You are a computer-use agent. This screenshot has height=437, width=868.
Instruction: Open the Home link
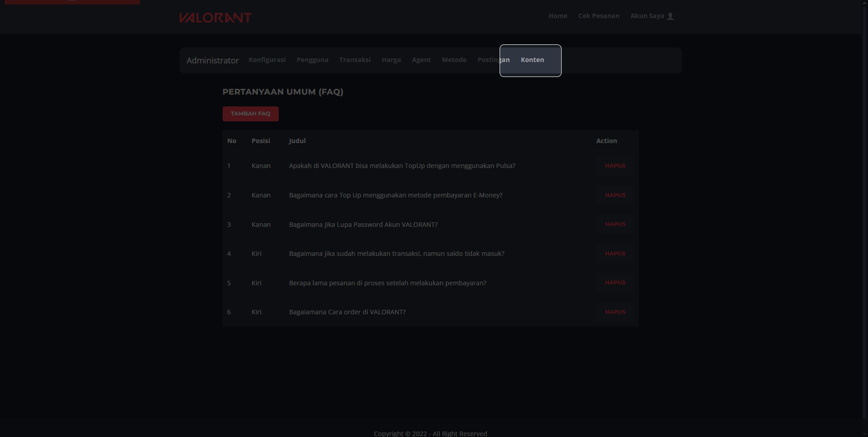pyautogui.click(x=558, y=16)
